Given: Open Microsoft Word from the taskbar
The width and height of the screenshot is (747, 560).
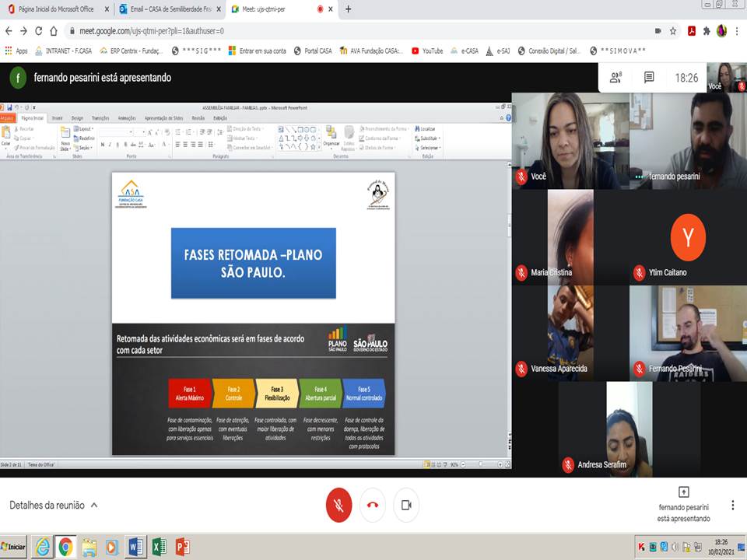Looking at the screenshot, I should [135, 547].
